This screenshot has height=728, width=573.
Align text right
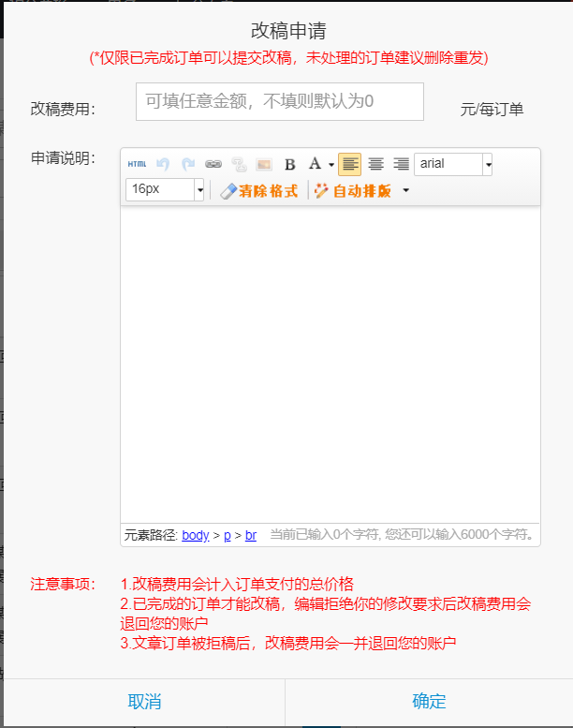pos(401,164)
